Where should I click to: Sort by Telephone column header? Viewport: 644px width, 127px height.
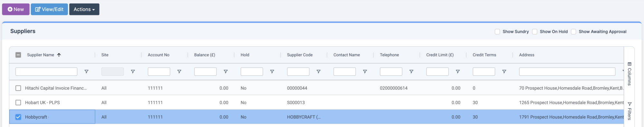click(389, 55)
